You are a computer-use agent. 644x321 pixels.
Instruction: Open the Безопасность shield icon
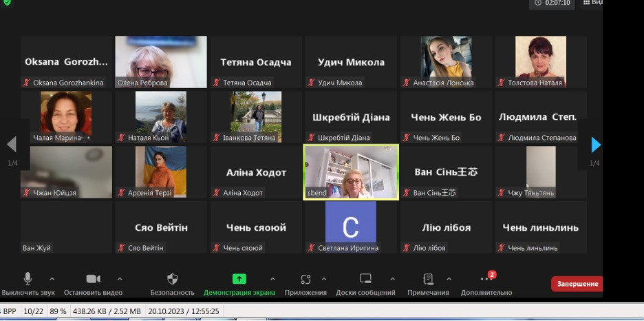[x=173, y=279]
